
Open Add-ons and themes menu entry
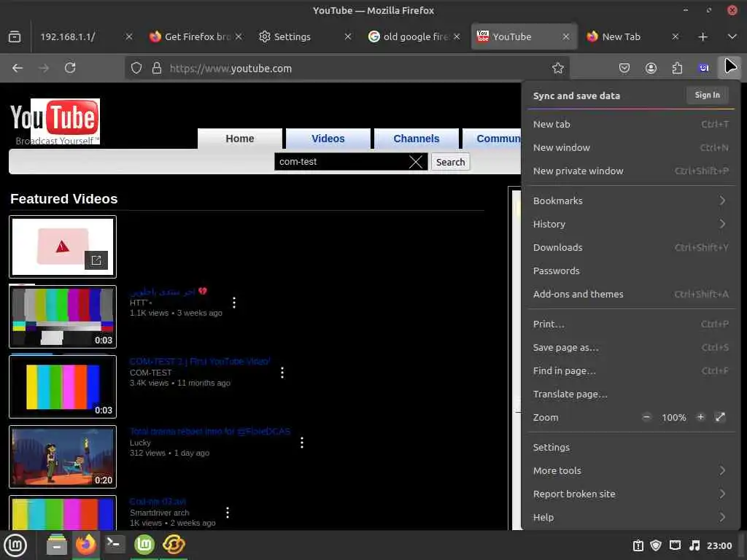tap(631, 294)
